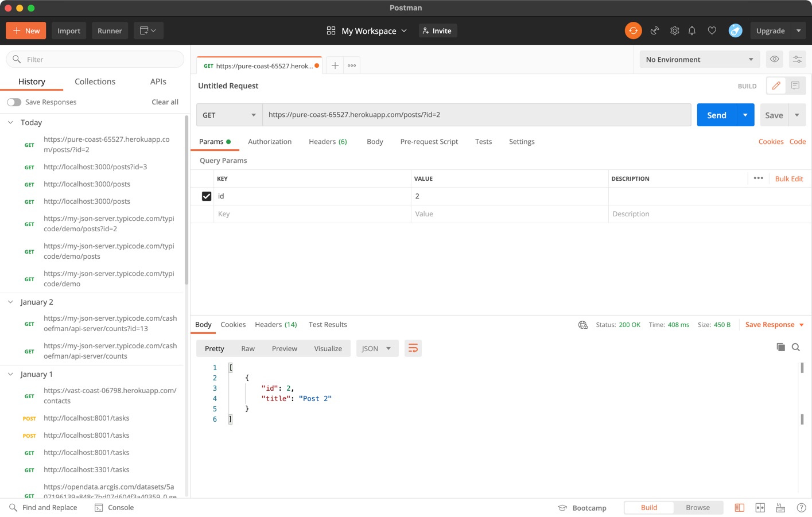Select the Raw response view
This screenshot has width=812, height=517.
click(248, 348)
